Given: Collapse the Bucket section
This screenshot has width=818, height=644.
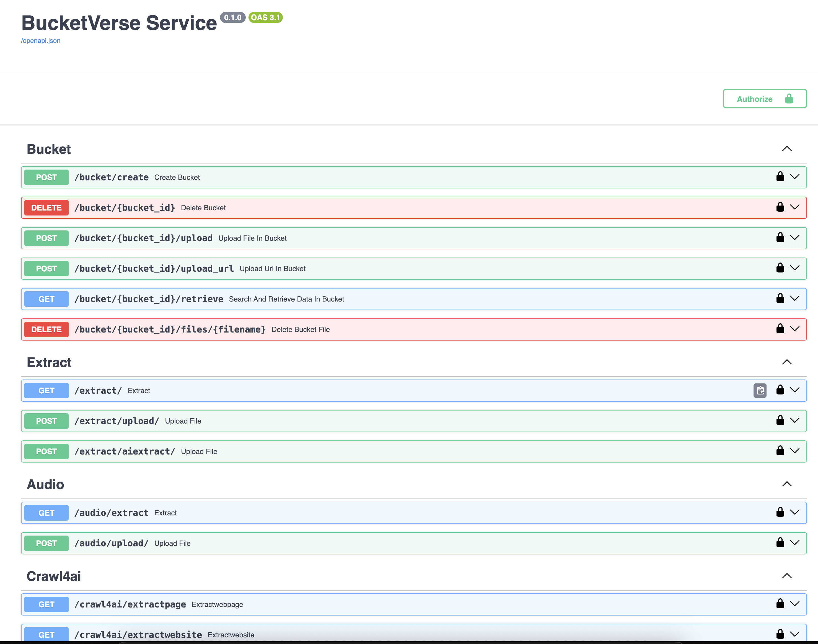Looking at the screenshot, I should (x=787, y=149).
